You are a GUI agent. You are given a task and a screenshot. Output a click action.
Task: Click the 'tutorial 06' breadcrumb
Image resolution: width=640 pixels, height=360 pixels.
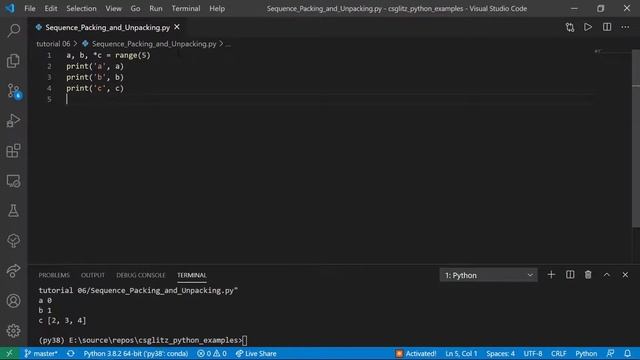point(53,44)
